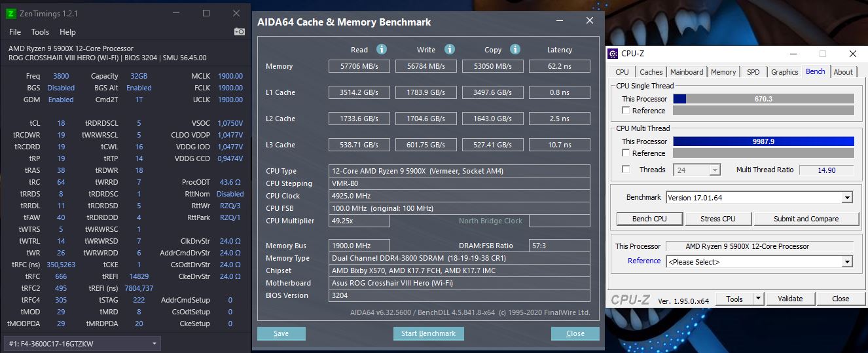Click the DRAM:FSB Ratio value 57:3

[x=560, y=246]
